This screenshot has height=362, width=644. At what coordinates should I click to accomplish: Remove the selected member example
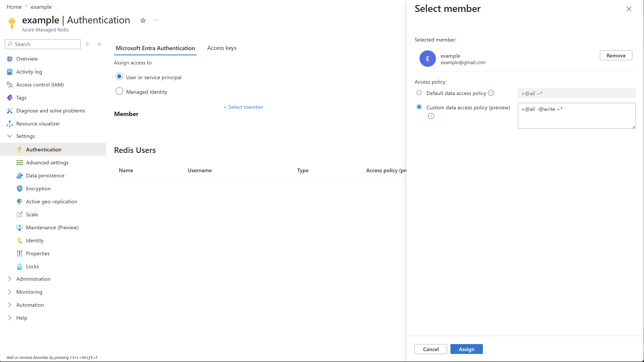click(x=616, y=56)
